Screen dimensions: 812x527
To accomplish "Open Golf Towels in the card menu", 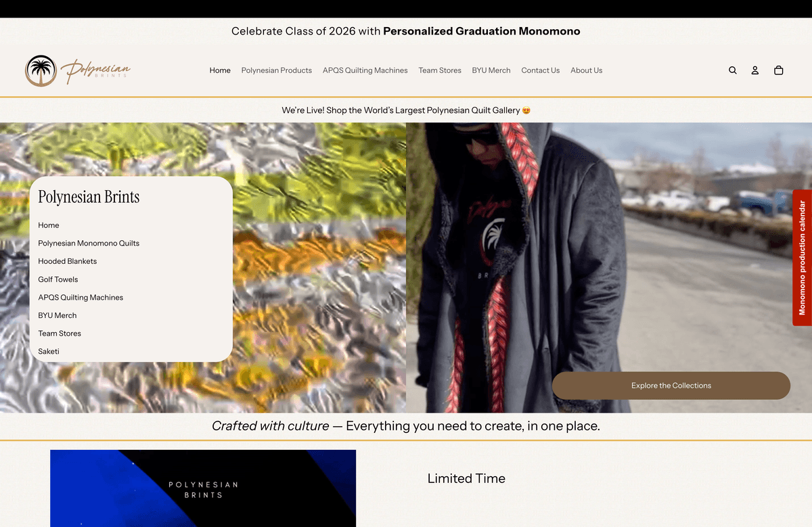I will [x=58, y=279].
